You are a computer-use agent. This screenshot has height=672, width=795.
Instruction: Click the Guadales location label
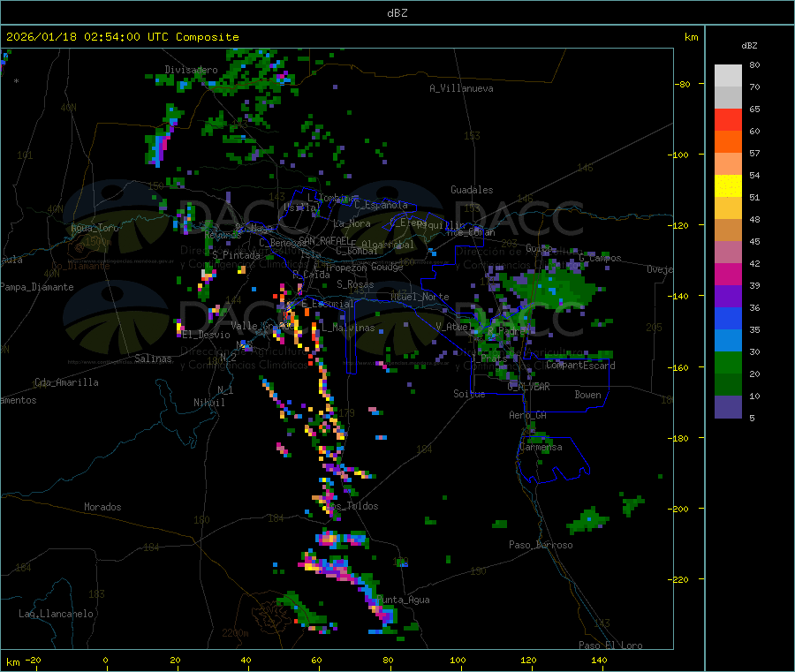click(472, 190)
